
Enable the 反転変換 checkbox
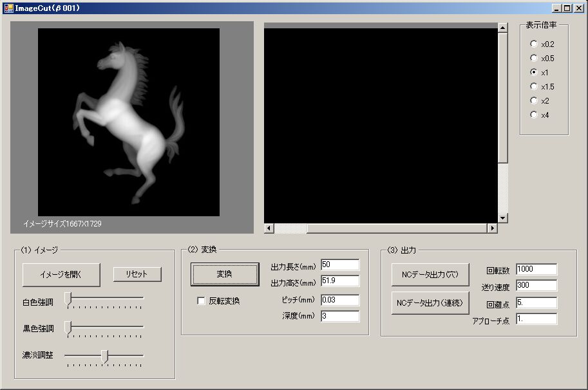tap(201, 301)
